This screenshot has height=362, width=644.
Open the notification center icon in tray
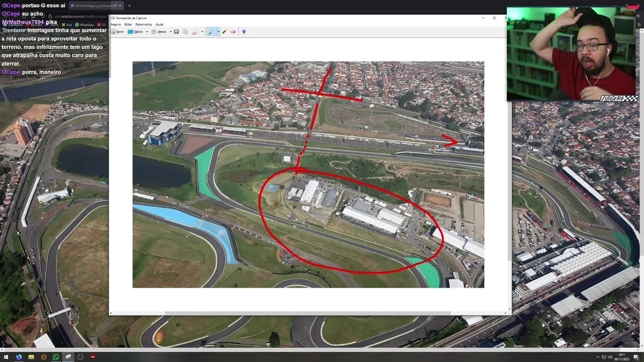[x=636, y=357]
